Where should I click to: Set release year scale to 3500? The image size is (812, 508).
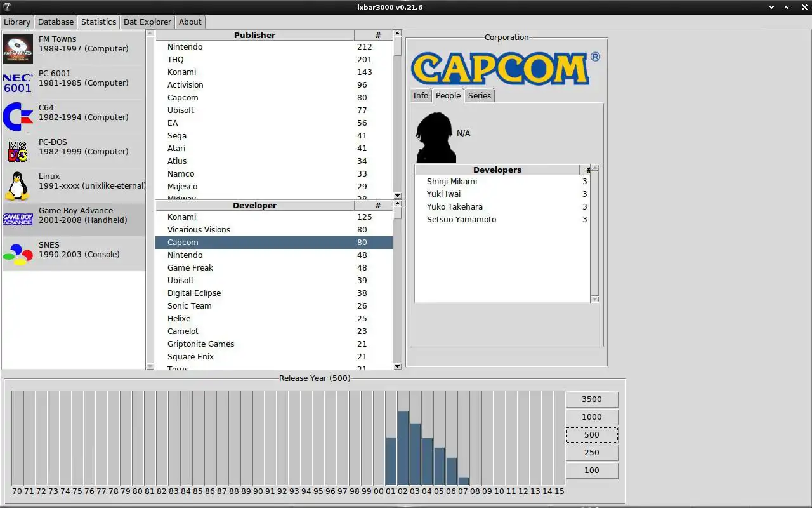tap(592, 399)
